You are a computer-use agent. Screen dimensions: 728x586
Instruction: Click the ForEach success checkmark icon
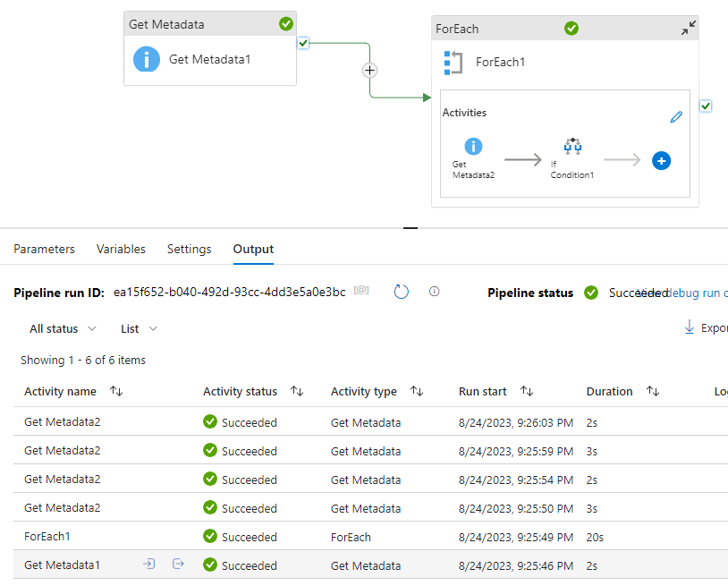(x=571, y=29)
